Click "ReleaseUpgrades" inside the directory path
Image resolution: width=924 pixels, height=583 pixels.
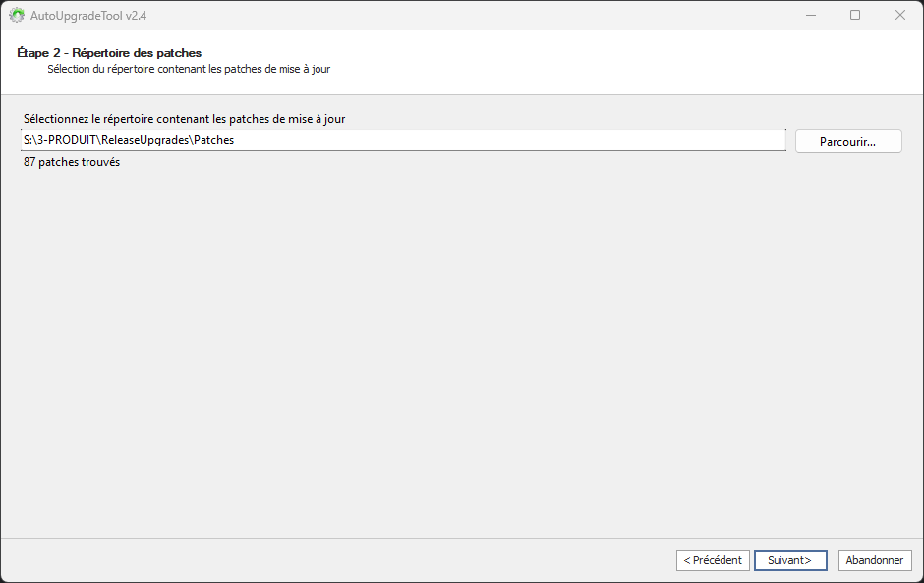tap(146, 141)
